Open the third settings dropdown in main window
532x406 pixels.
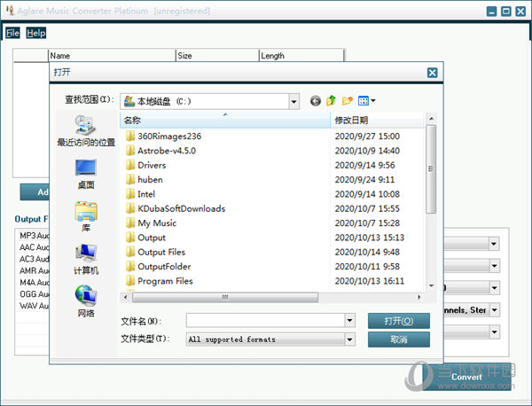[x=494, y=288]
